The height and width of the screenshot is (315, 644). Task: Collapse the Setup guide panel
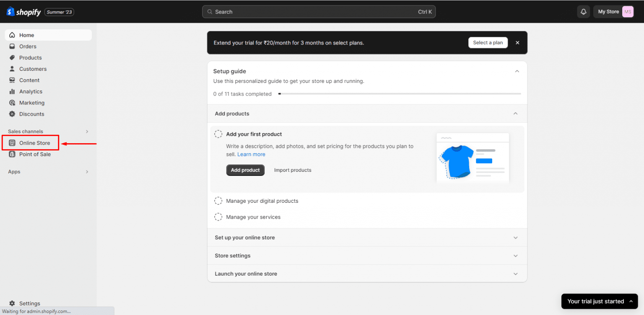517,71
